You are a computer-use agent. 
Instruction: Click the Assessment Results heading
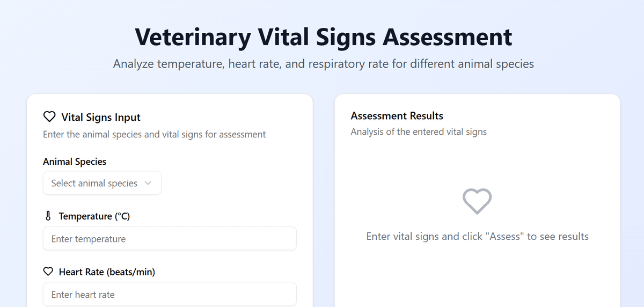[x=397, y=116]
